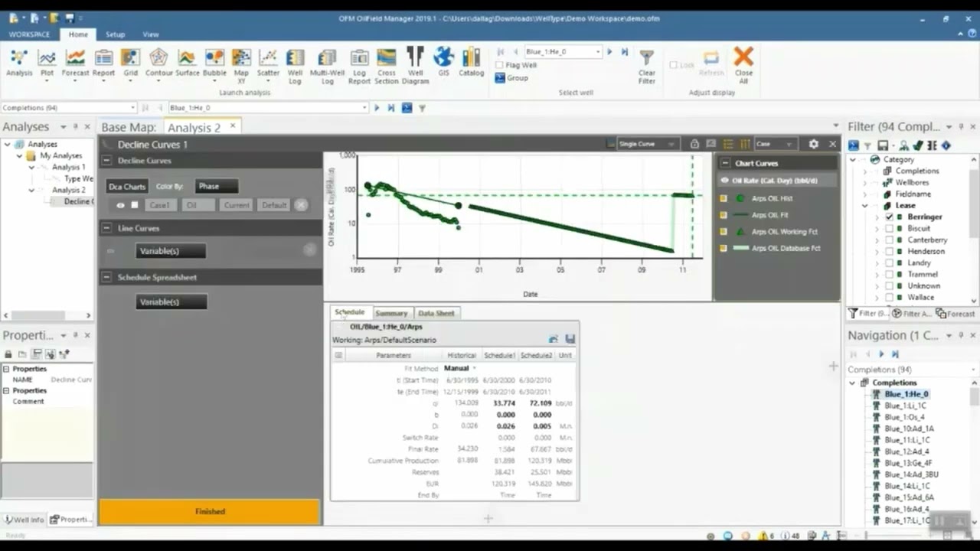Open the Catalog tool
Viewport: 980px width, 551px height.
tap(471, 63)
